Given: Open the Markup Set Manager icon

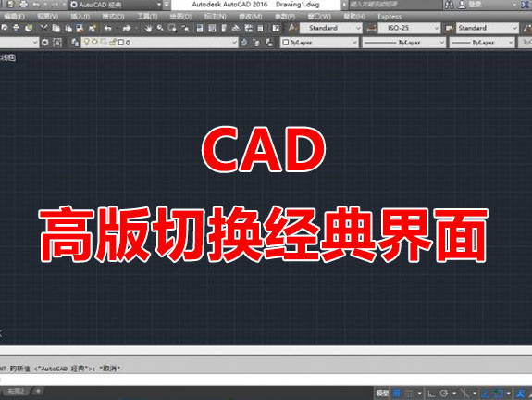Looking at the screenshot, I should (x=248, y=28).
